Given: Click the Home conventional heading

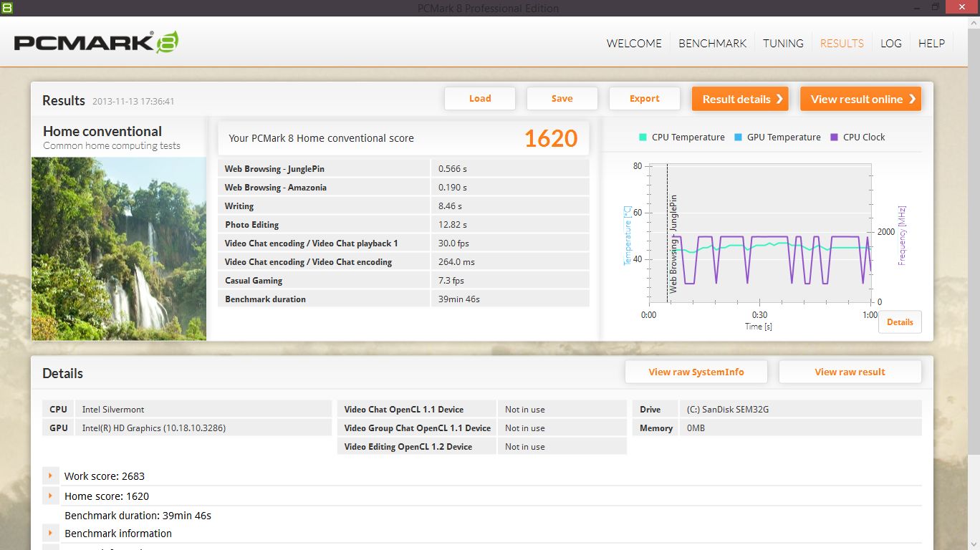Looking at the screenshot, I should coord(102,131).
